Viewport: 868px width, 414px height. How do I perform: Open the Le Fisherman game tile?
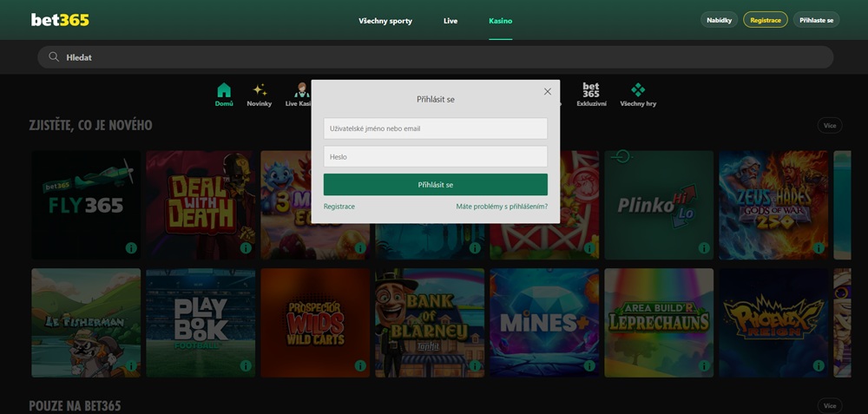(86, 323)
